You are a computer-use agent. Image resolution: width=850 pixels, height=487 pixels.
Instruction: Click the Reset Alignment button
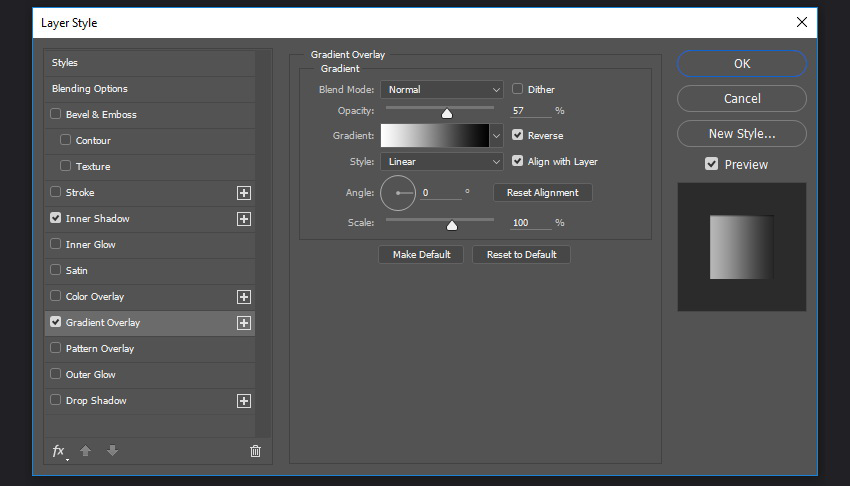coord(543,193)
